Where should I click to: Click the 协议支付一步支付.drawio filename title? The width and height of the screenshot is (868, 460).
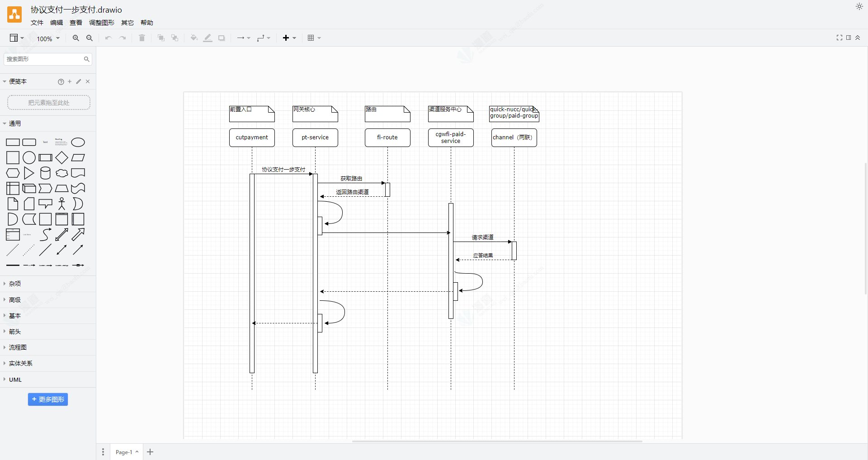tap(76, 10)
